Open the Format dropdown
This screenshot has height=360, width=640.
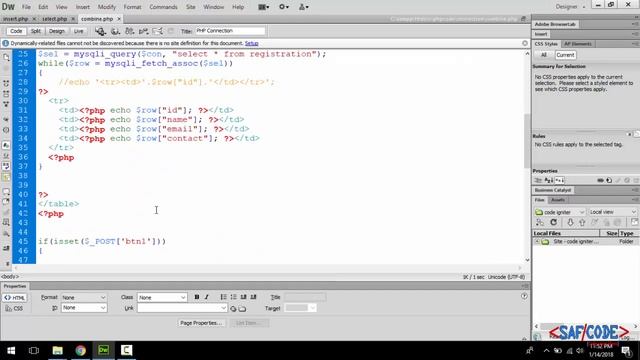click(84, 298)
